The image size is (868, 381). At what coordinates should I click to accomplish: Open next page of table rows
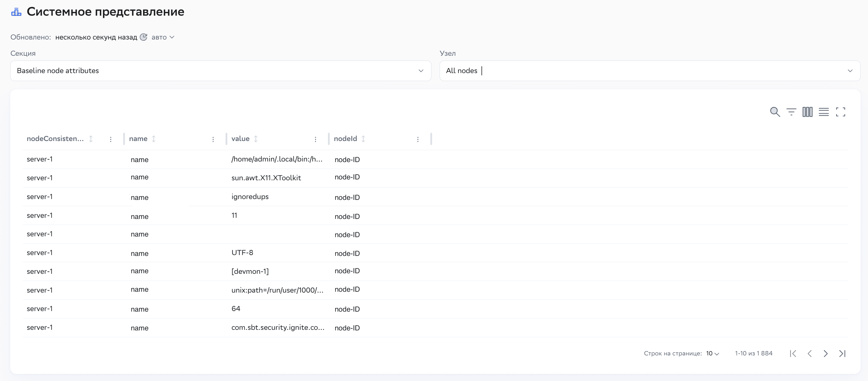[x=826, y=353]
